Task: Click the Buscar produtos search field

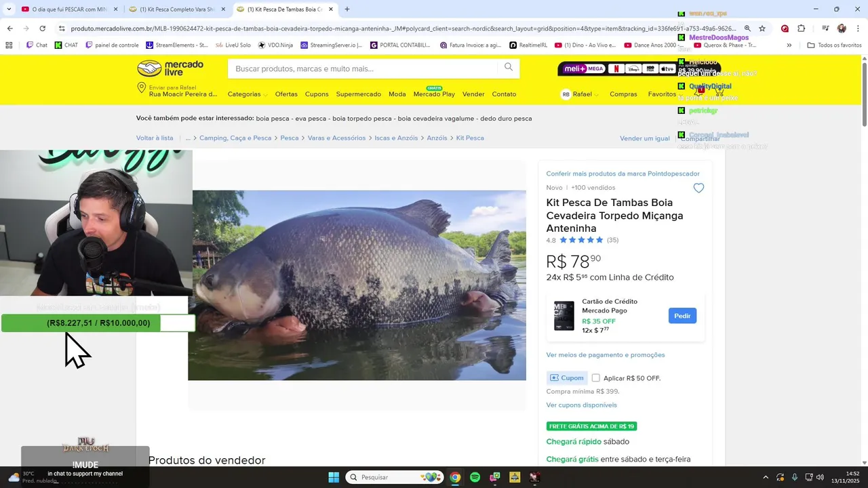Action: 365,68
